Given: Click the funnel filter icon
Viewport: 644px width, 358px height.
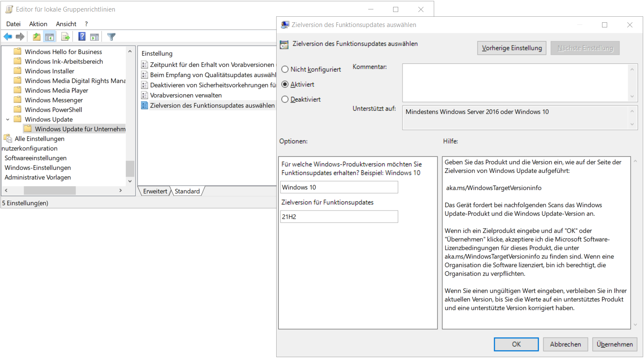Looking at the screenshot, I should tap(111, 37).
